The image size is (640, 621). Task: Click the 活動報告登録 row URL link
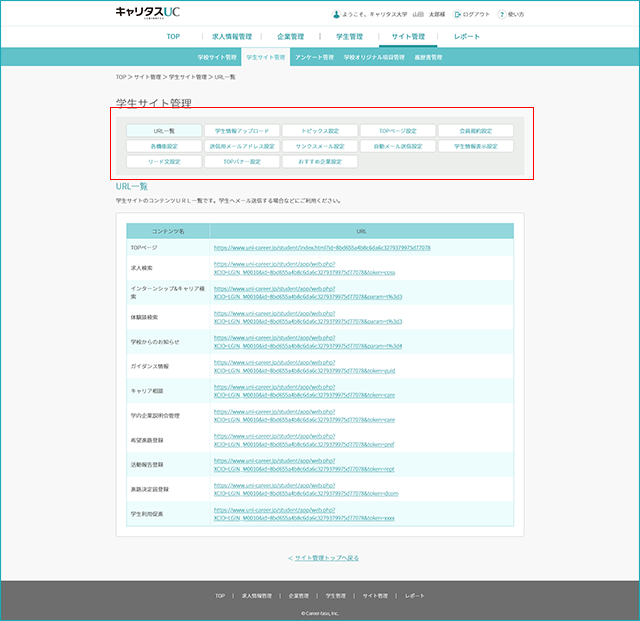pyautogui.click(x=304, y=465)
